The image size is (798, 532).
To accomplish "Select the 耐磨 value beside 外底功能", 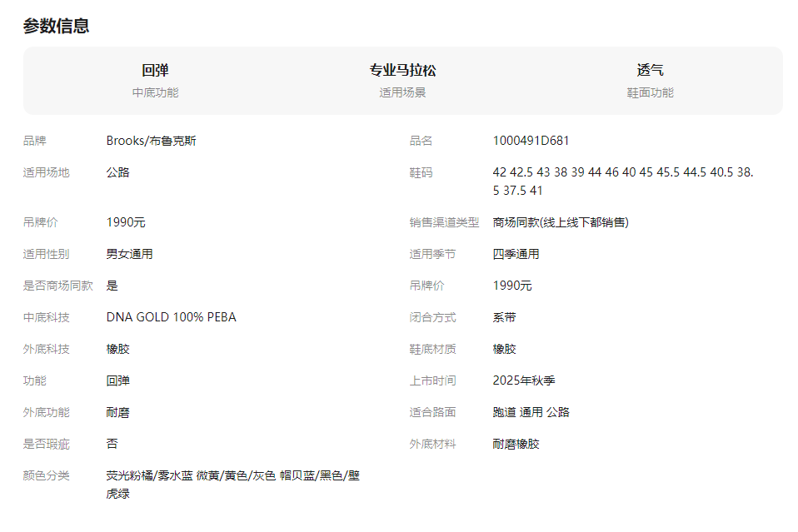I will (117, 412).
